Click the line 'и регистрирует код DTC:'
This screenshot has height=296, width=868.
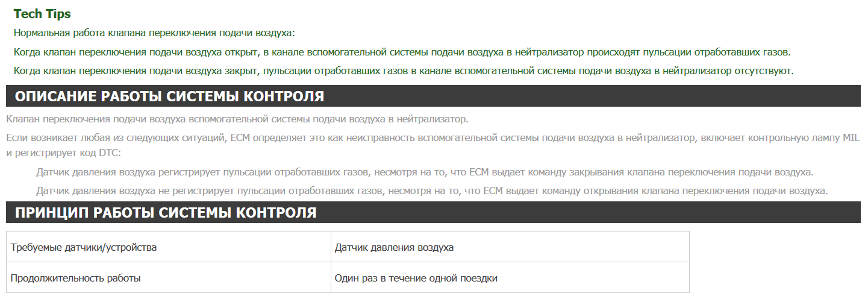(63, 153)
